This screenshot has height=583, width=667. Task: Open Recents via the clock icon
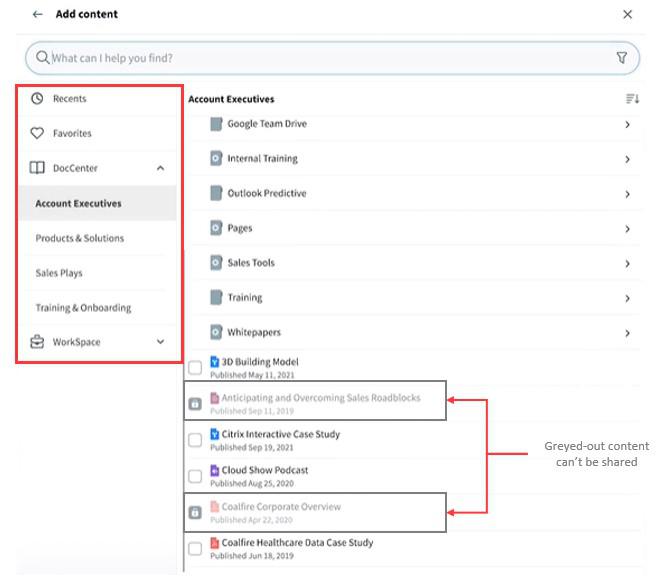(37, 99)
